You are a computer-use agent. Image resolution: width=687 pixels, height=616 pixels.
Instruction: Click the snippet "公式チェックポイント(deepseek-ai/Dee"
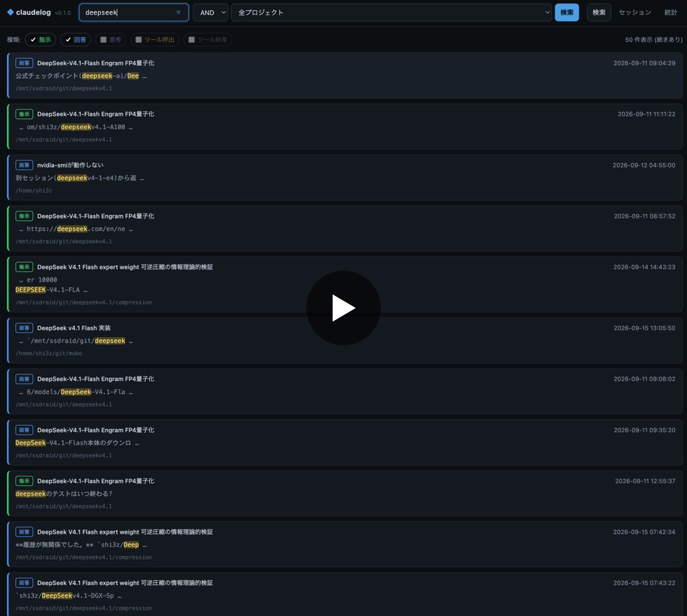coord(77,76)
